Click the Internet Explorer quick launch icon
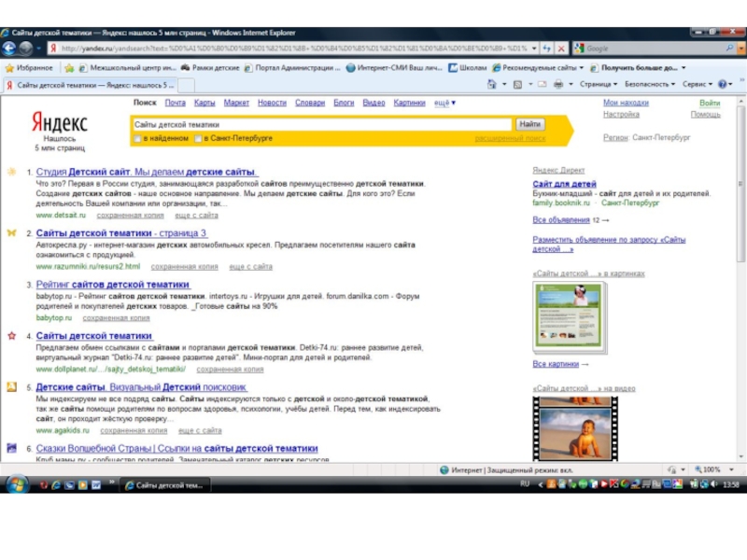 coord(56,484)
